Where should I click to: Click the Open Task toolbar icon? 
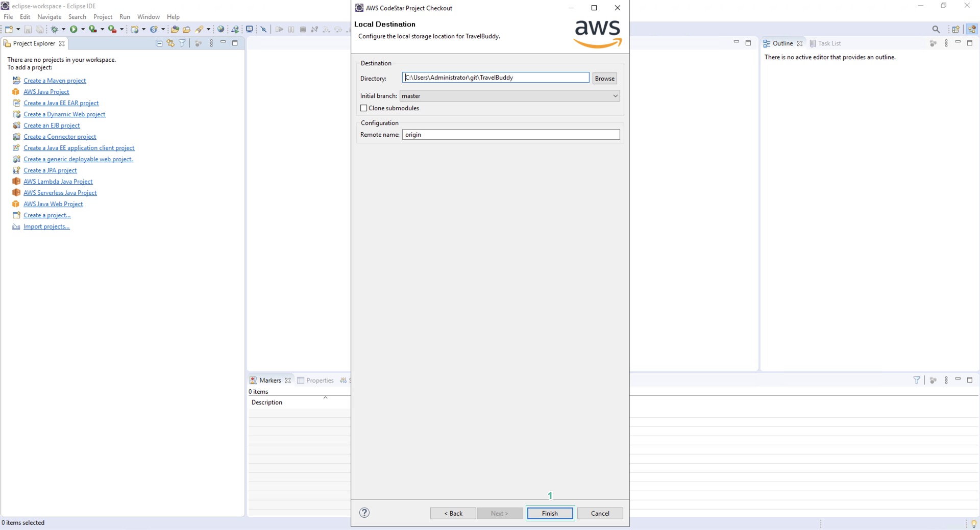[x=186, y=29]
